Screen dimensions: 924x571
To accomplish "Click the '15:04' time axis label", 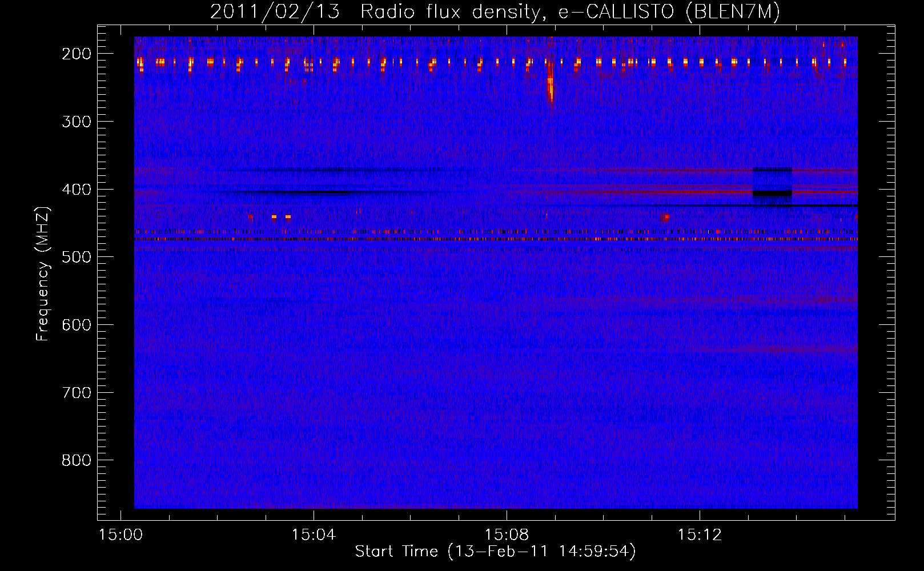I will pyautogui.click(x=314, y=535).
